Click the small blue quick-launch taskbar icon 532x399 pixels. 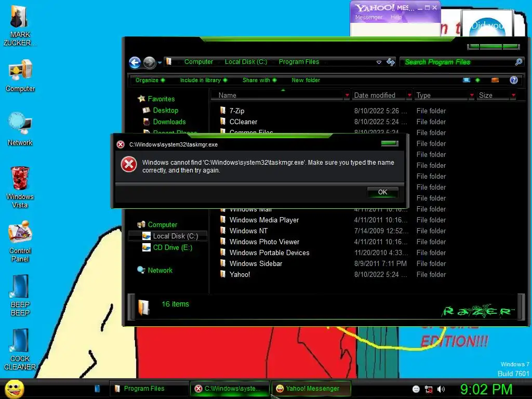pos(97,389)
